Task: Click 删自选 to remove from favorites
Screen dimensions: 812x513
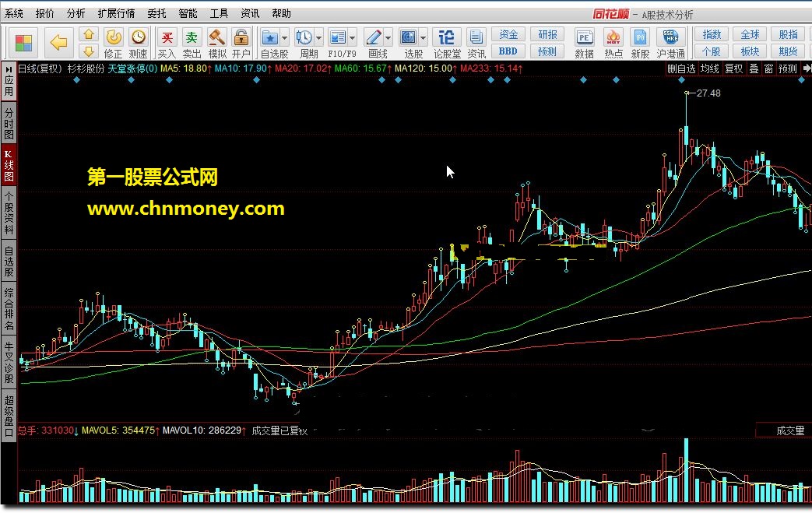Action: tap(681, 69)
